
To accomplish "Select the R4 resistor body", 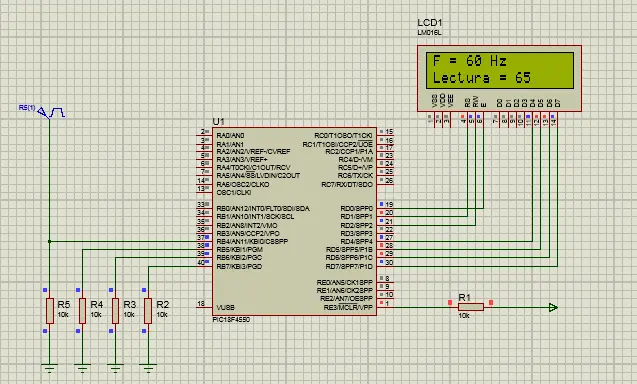I will (x=82, y=311).
